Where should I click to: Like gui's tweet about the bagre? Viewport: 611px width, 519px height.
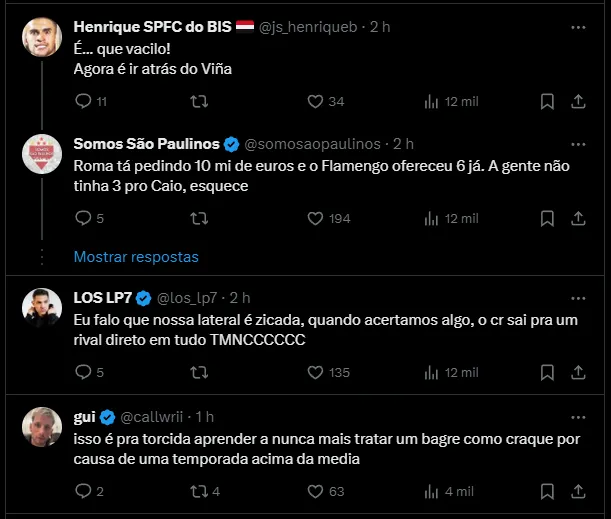315,491
